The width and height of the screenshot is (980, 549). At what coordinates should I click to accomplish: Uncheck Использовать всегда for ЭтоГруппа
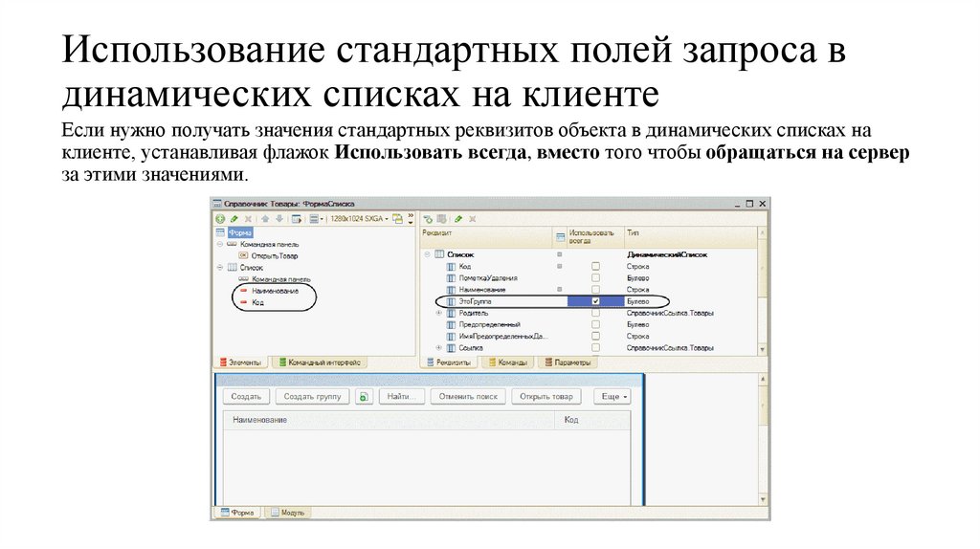[595, 301]
